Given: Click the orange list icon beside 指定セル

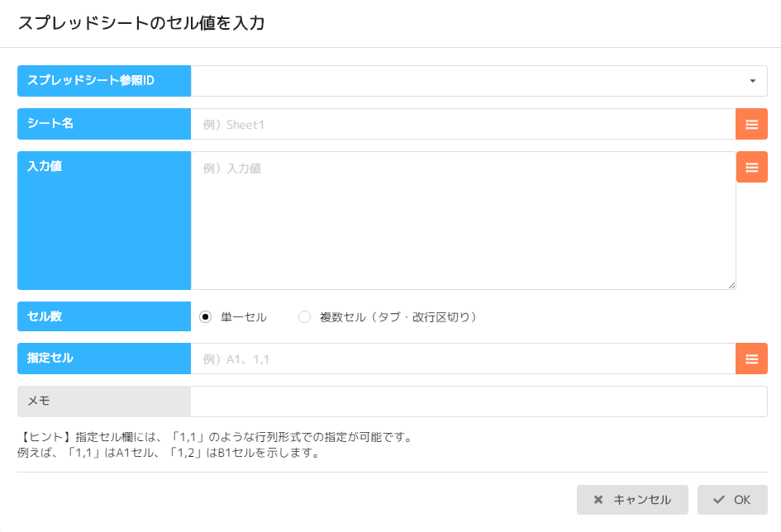Looking at the screenshot, I should (x=751, y=359).
